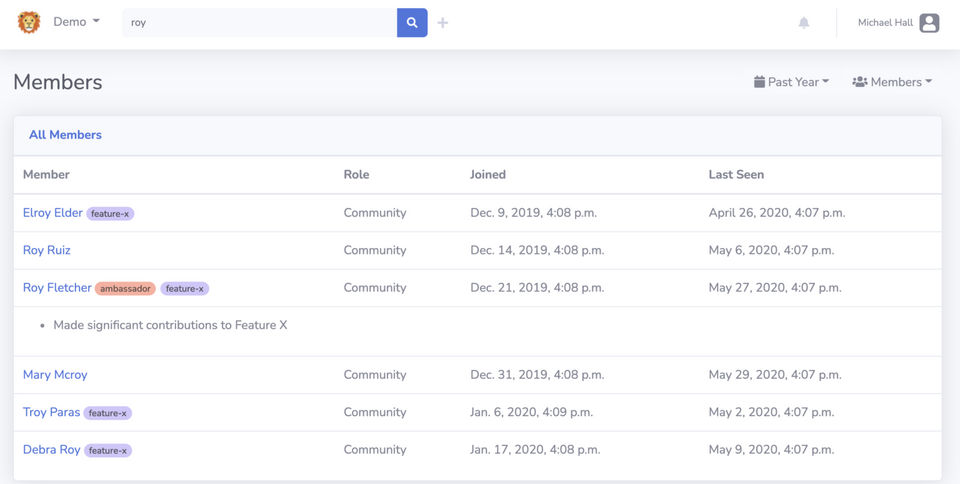Select the All Members tab
This screenshot has height=484, width=960.
65,135
